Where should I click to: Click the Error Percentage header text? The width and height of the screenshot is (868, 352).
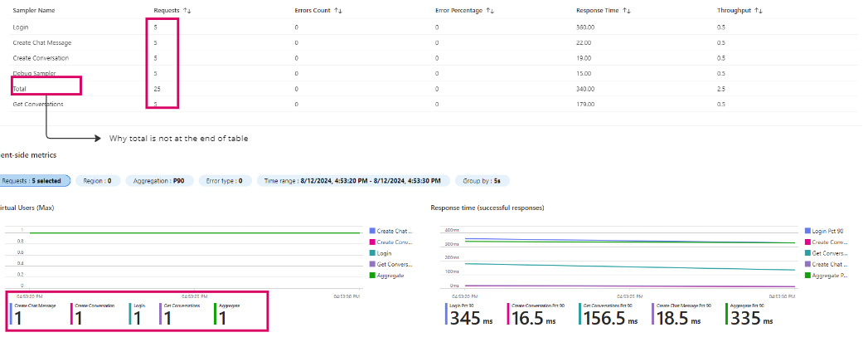pyautogui.click(x=459, y=11)
